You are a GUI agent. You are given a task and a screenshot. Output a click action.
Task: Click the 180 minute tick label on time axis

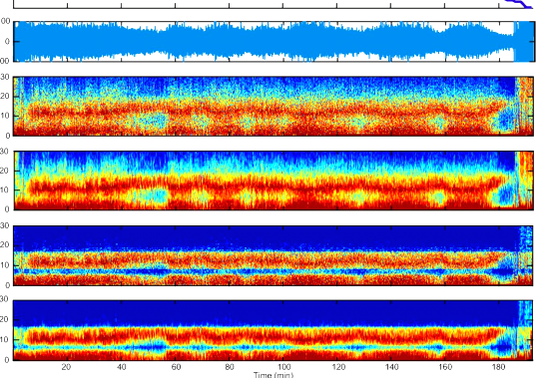499,367
